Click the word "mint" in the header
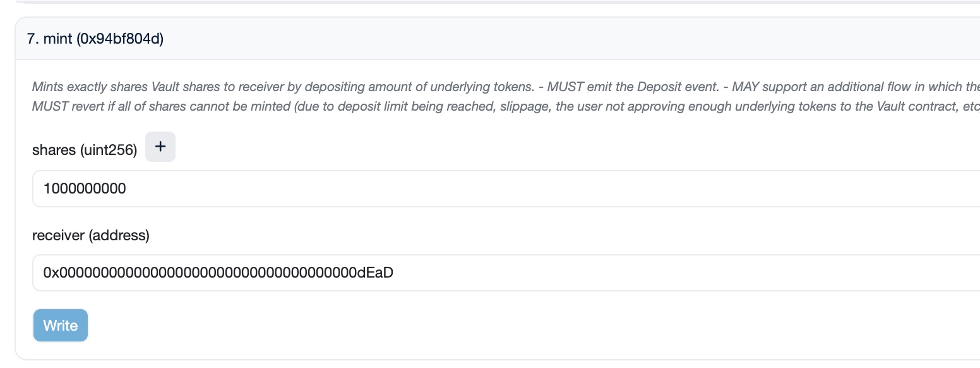 coord(58,39)
